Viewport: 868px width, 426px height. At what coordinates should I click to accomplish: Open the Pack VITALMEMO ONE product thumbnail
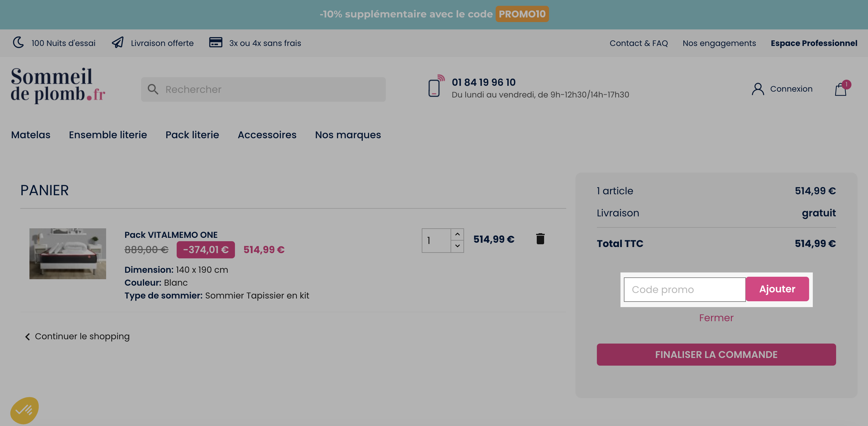pos(68,253)
